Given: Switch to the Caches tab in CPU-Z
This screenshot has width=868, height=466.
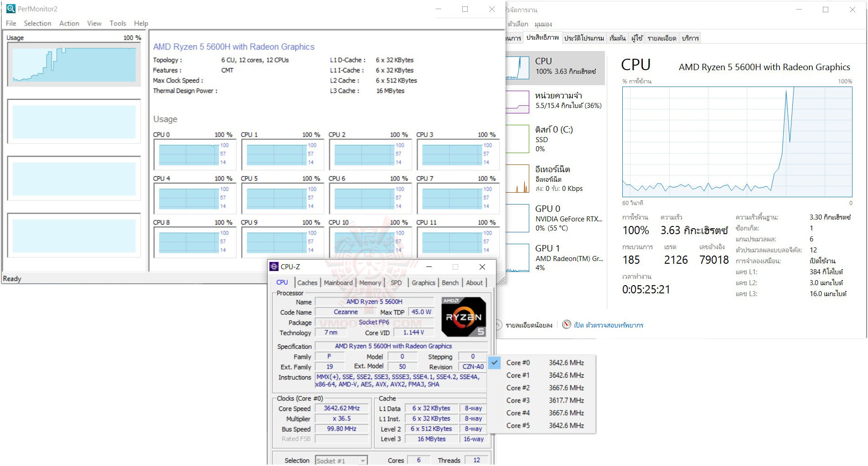Looking at the screenshot, I should [x=307, y=283].
